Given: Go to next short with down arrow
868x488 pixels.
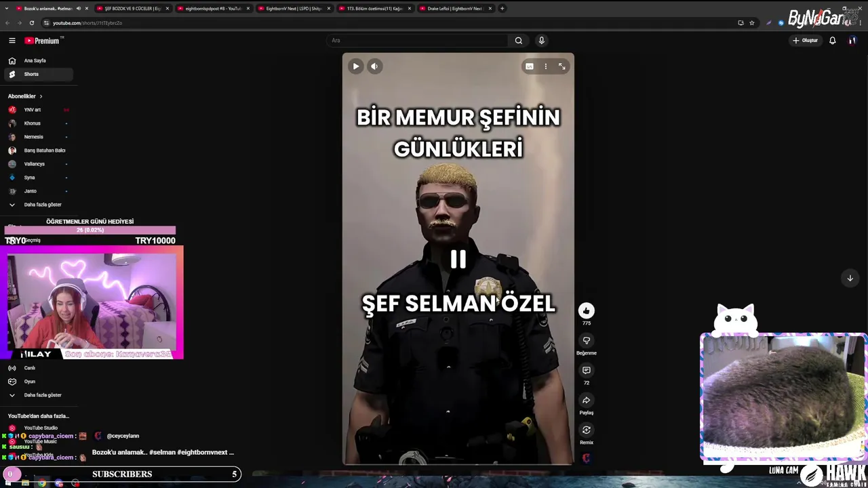Looking at the screenshot, I should point(850,278).
